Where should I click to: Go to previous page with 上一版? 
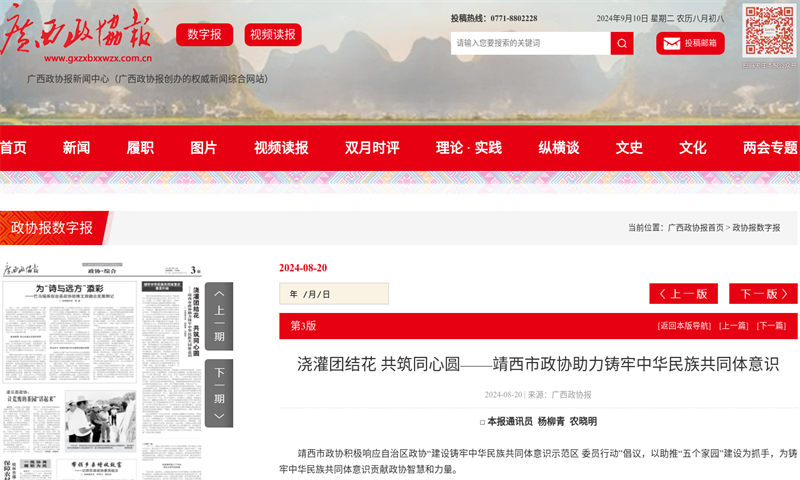point(684,294)
